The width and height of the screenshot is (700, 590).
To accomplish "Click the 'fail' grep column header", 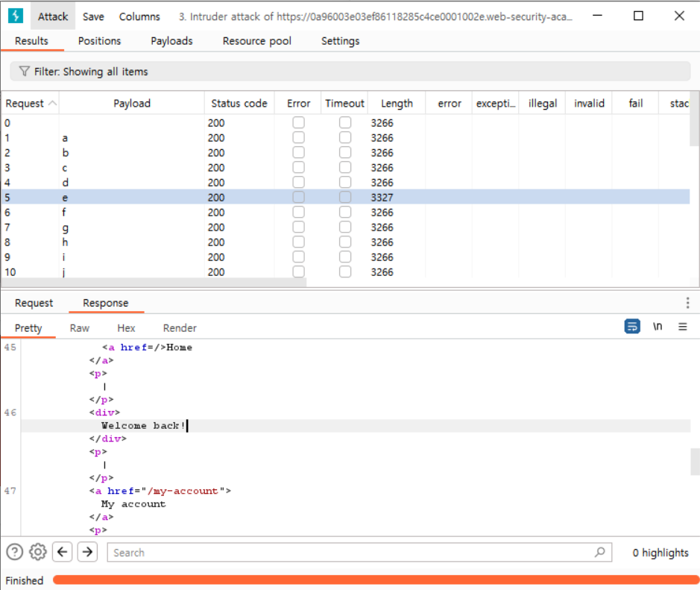I will coord(636,103).
